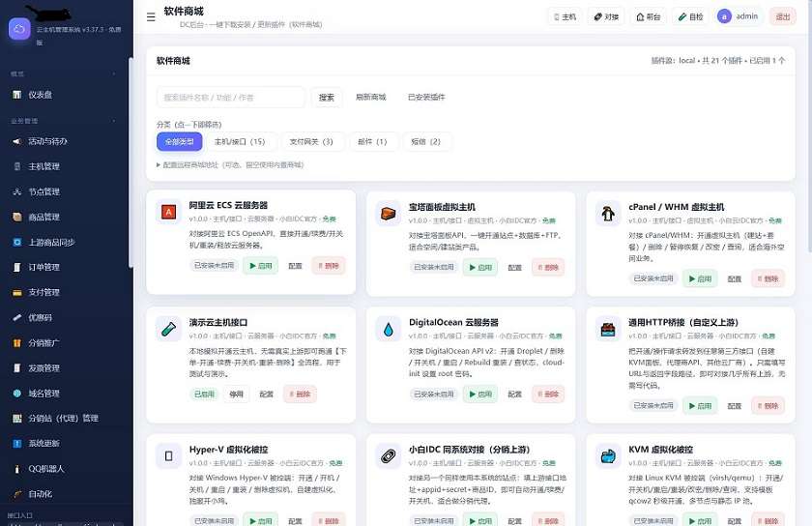The height and width of the screenshot is (526, 812).
Task: Click the 退出 logout button
Action: tap(782, 17)
